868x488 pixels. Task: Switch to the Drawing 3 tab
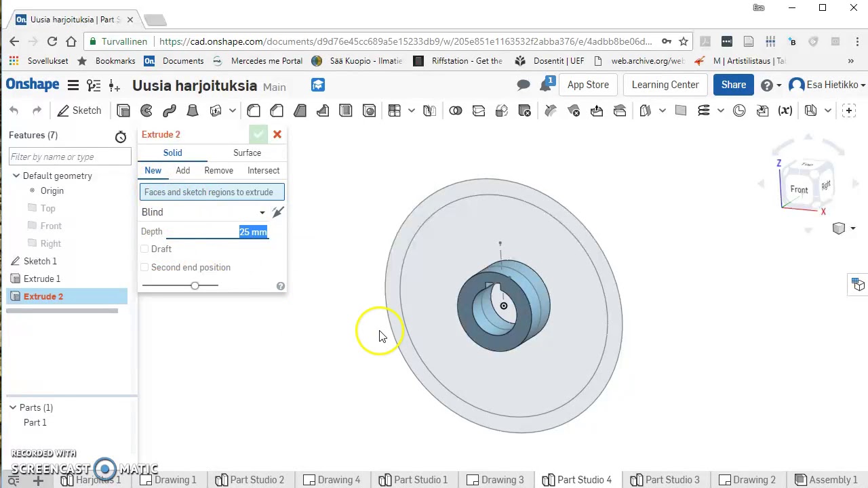(x=495, y=480)
